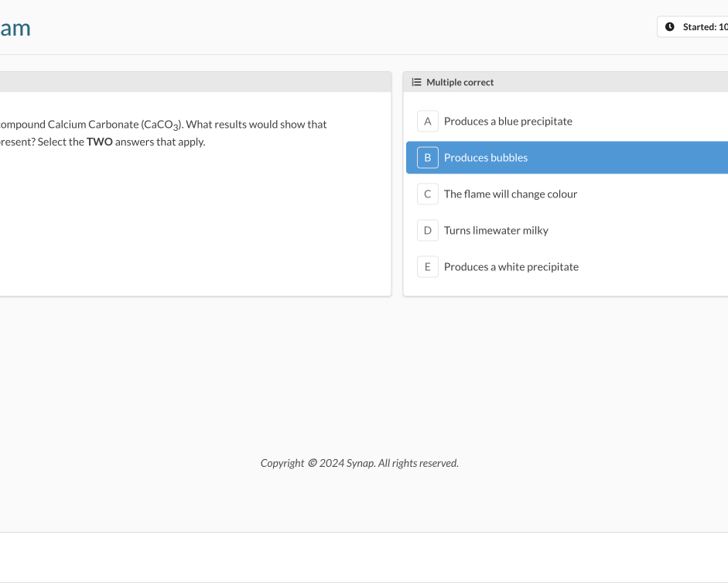Tick the letter C option box
Image resolution: width=728 pixels, height=583 pixels.
click(x=427, y=194)
